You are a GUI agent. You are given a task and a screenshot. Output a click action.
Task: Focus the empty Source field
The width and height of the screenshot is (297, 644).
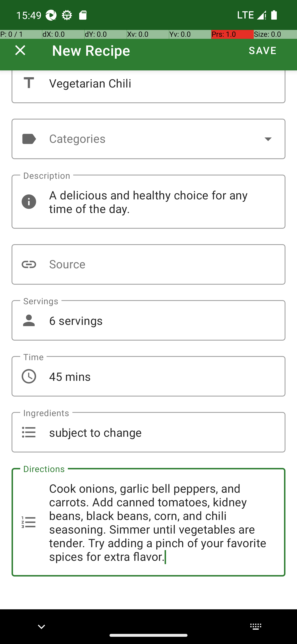coord(148,264)
